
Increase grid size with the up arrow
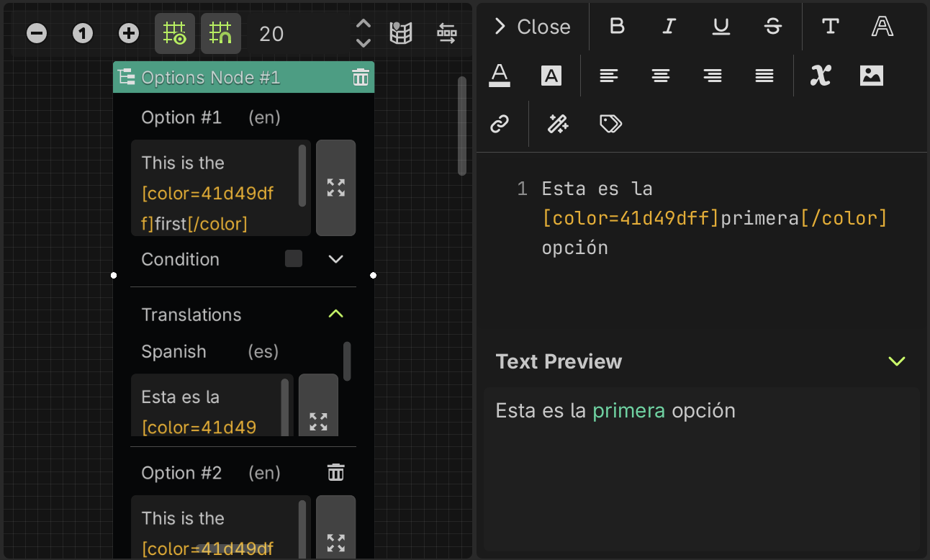364,24
